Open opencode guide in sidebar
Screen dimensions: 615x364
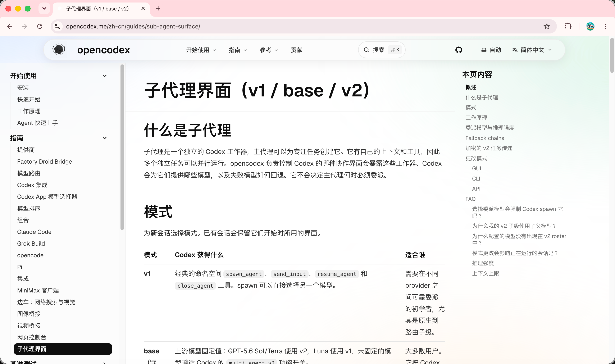(x=30, y=255)
